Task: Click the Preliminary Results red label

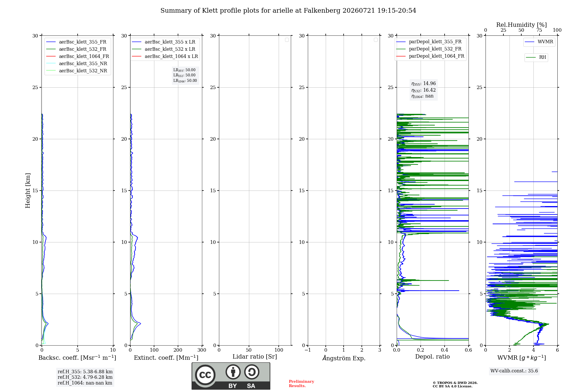Action: 301,384
